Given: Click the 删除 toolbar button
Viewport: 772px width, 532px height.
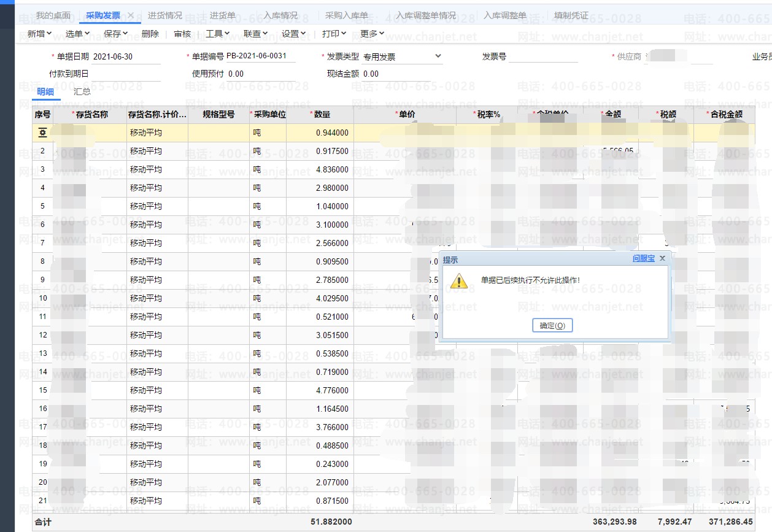Looking at the screenshot, I should pos(150,34).
